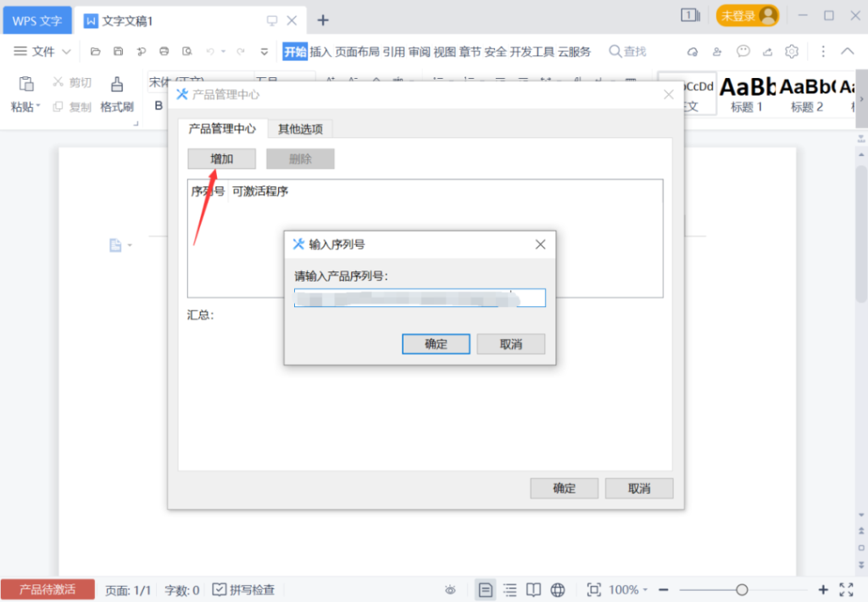Switch to 其他选项 tab in dialog
The height and width of the screenshot is (602, 868).
pyautogui.click(x=300, y=129)
